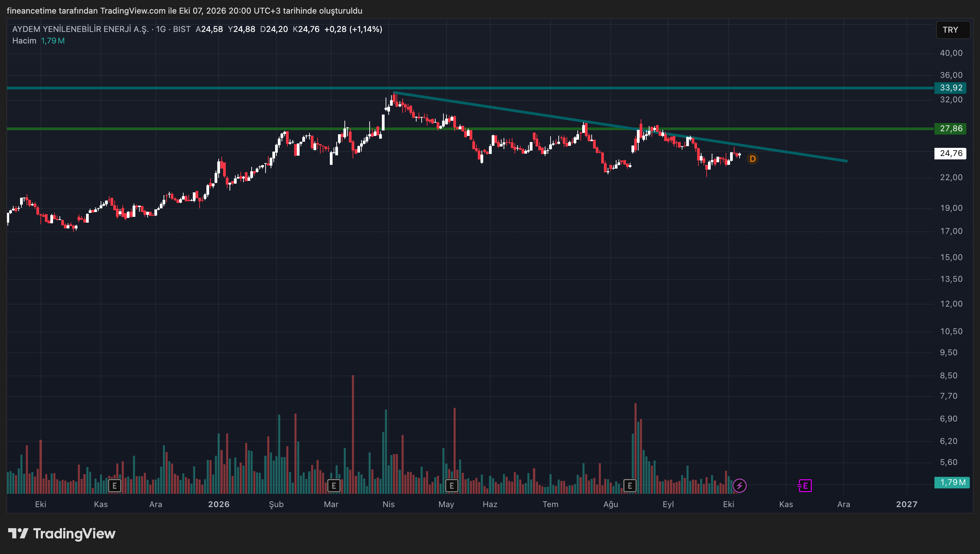Open the TRY currency selector
Screen dimensions: 980x554
952,30
